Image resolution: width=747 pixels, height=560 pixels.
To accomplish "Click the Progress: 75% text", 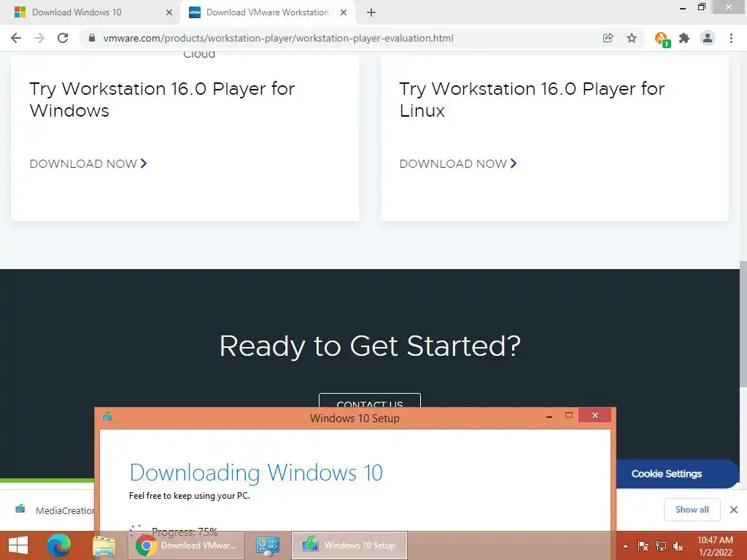I will click(x=185, y=531).
